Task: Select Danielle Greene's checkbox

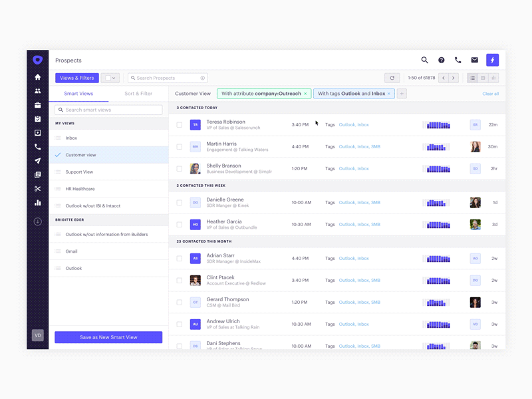Action: (x=179, y=203)
